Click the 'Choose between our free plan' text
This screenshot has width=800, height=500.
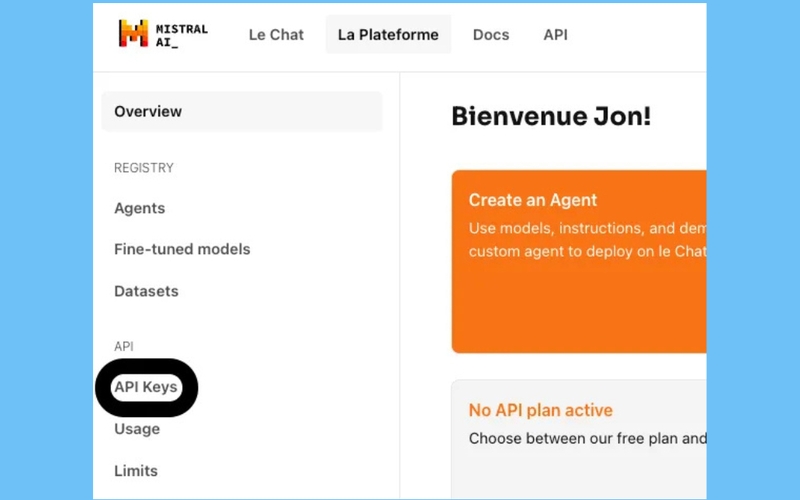point(587,438)
